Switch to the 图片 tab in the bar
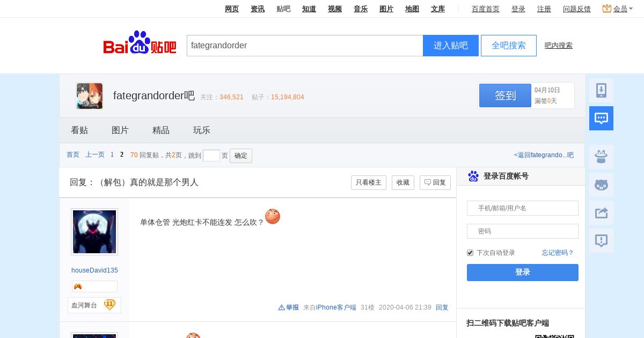Viewport: 644px width, 338px height. (x=120, y=130)
